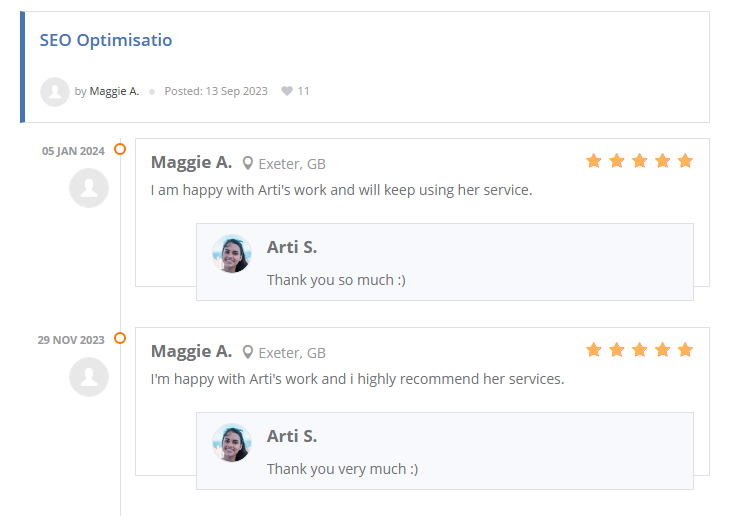Image resolution: width=733 pixels, height=524 pixels.
Task: Click the first star of the 29 Nov review
Action: (x=594, y=350)
